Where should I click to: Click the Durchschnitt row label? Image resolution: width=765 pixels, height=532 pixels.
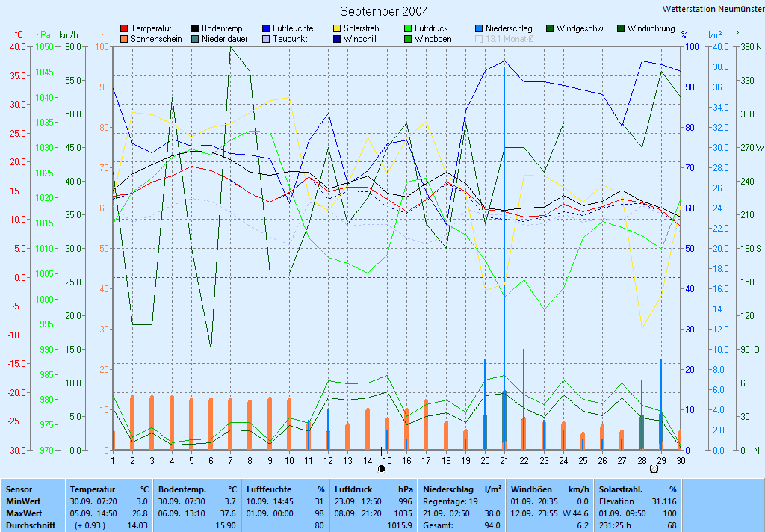[x=31, y=526]
